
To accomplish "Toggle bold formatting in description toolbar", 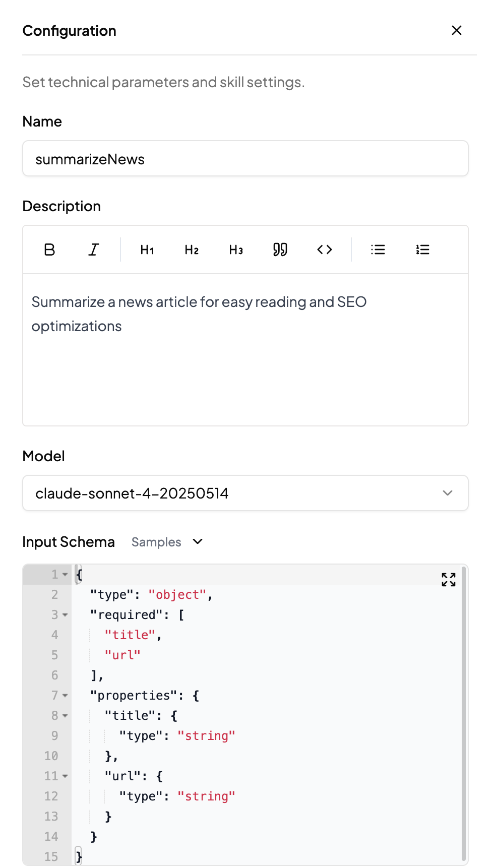I will 49,250.
